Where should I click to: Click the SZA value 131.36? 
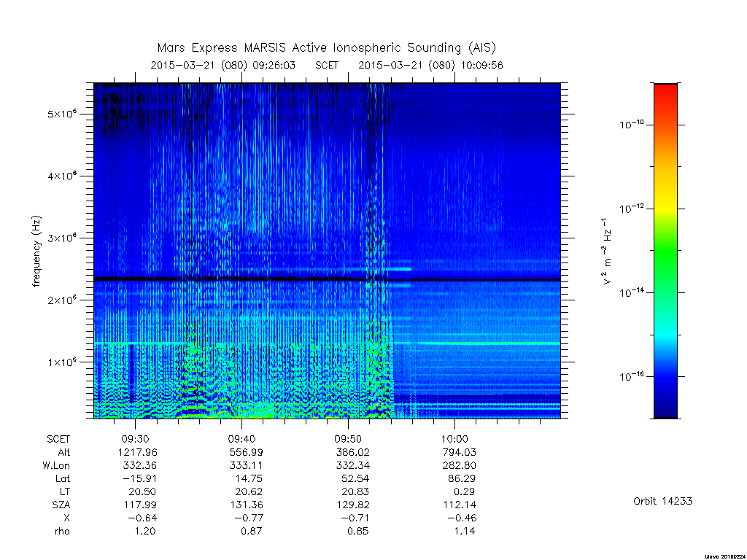tap(247, 505)
